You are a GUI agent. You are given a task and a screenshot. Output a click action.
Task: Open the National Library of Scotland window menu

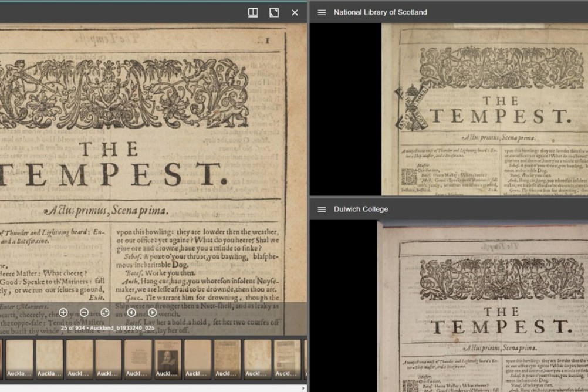coord(322,12)
